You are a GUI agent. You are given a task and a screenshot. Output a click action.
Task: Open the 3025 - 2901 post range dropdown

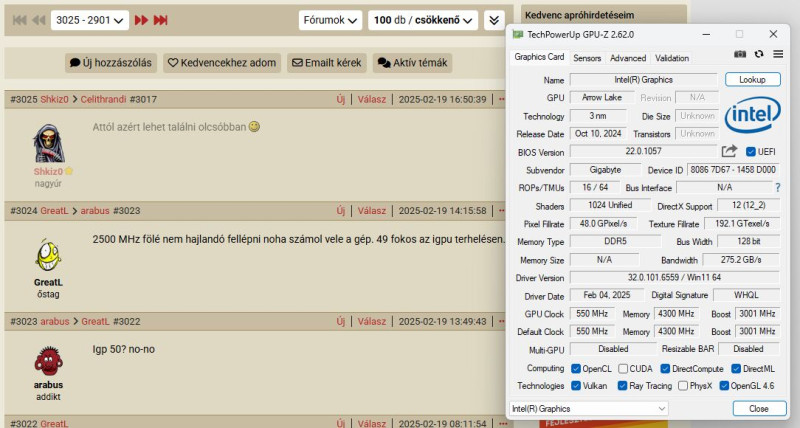pos(90,20)
